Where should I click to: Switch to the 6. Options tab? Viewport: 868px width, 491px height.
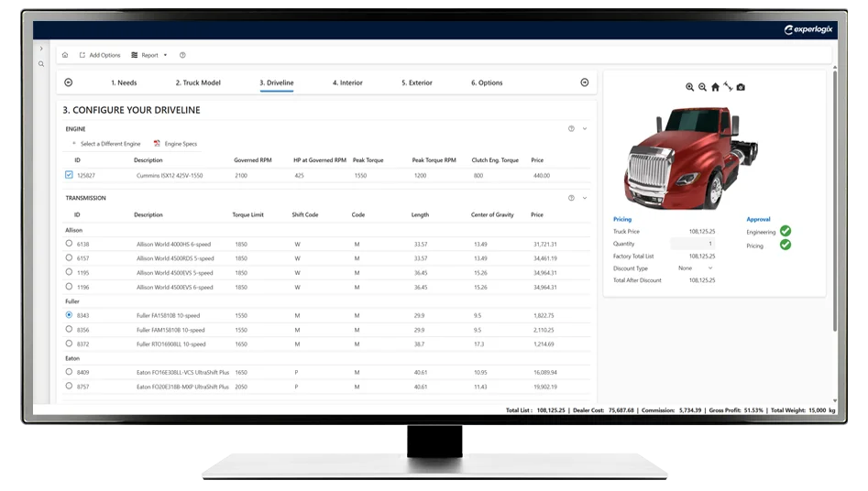(x=487, y=82)
